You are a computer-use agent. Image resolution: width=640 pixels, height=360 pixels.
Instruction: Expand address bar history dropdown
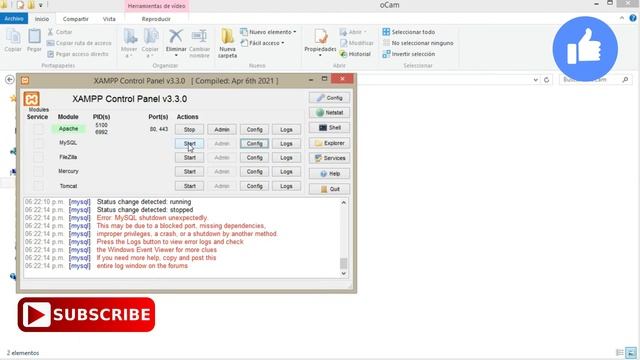pos(536,80)
